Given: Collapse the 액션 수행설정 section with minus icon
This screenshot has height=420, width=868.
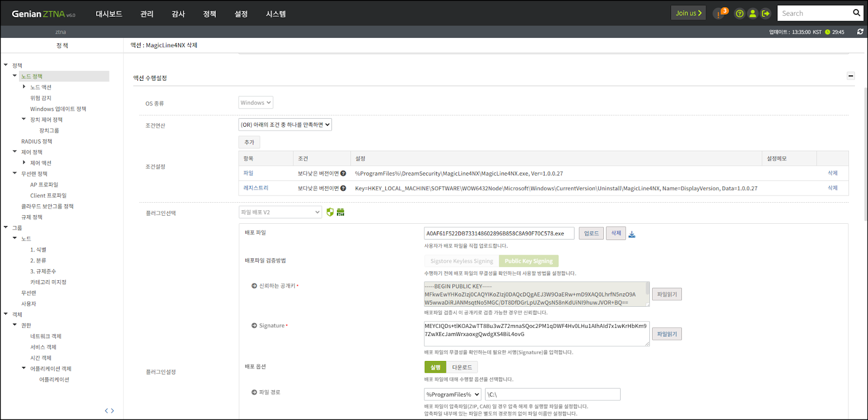Looking at the screenshot, I should (x=851, y=76).
